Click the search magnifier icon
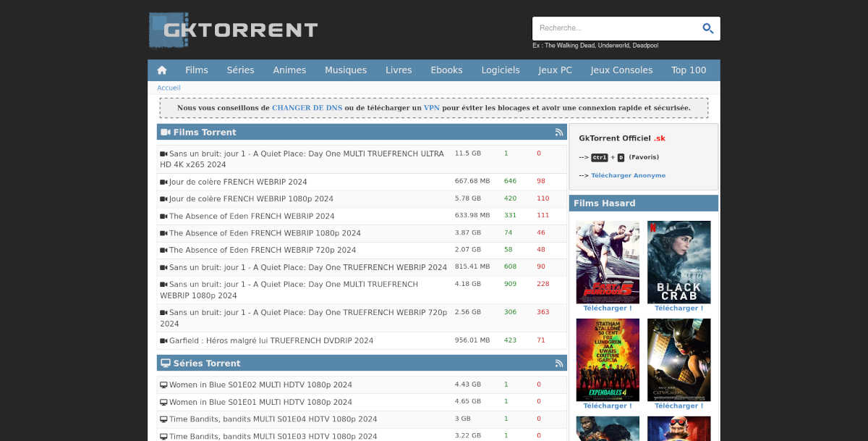Screen dimensions: 868x441 pyautogui.click(x=708, y=28)
